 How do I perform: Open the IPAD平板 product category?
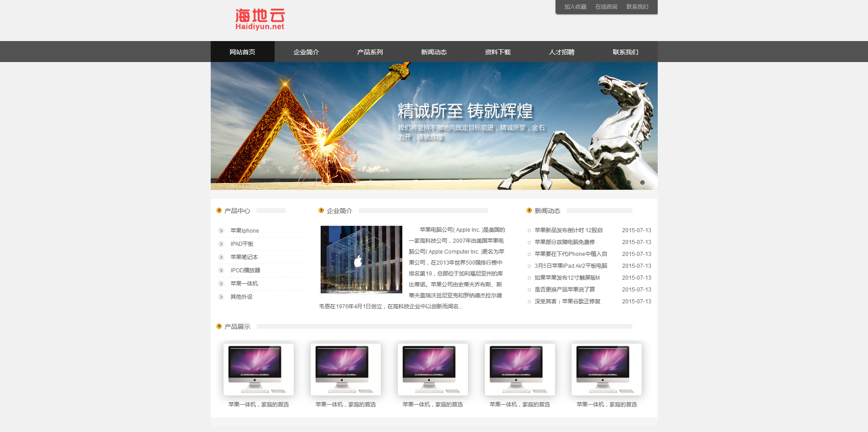(242, 244)
